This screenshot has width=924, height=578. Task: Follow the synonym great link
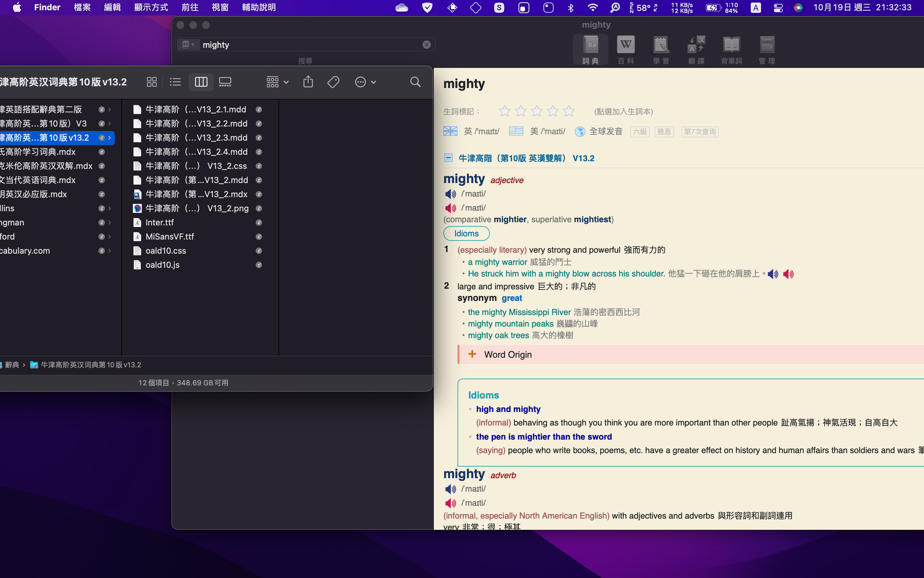point(512,298)
